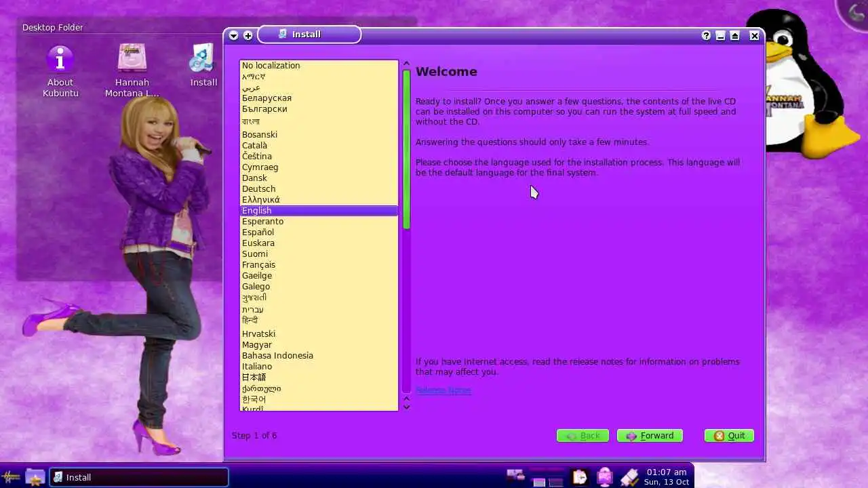Select 'Gaeilge' in the language list
Viewport: 868px width, 488px height.
point(319,276)
